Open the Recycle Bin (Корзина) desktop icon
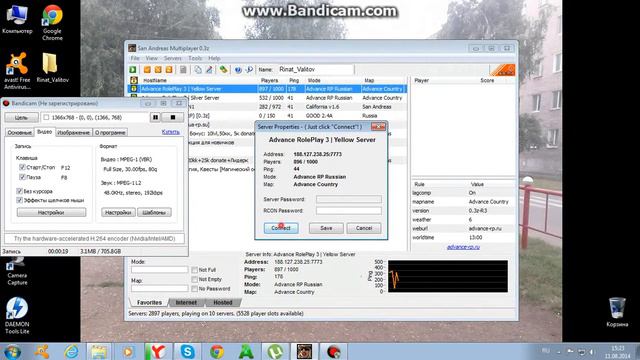The width and height of the screenshot is (640, 360). click(617, 312)
